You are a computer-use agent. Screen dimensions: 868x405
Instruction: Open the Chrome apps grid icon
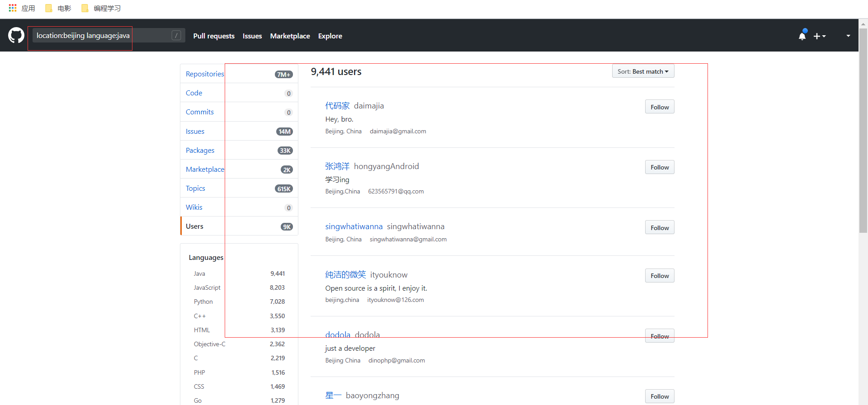pos(13,8)
